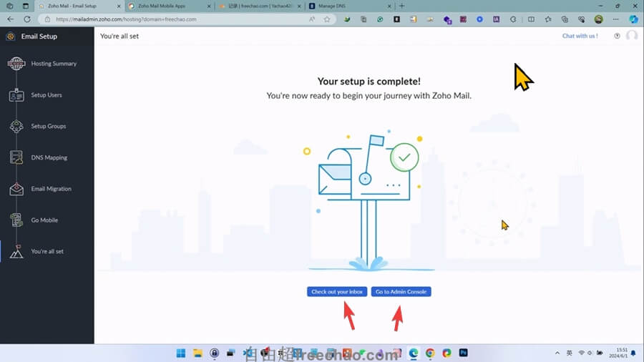Open the DNS Mapping step

pos(49,157)
